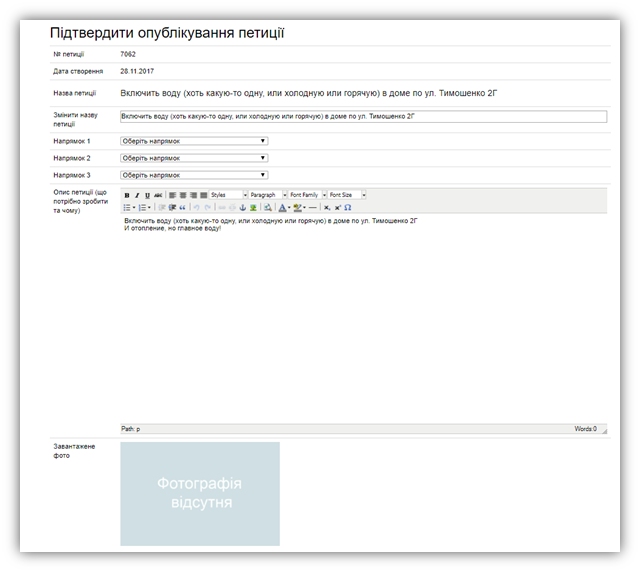
Task: Expand numbered list style arrow
Action: coord(149,207)
